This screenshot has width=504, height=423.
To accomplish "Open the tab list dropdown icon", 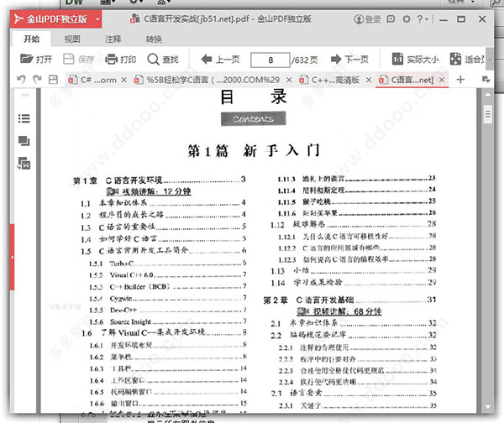I will [486, 79].
